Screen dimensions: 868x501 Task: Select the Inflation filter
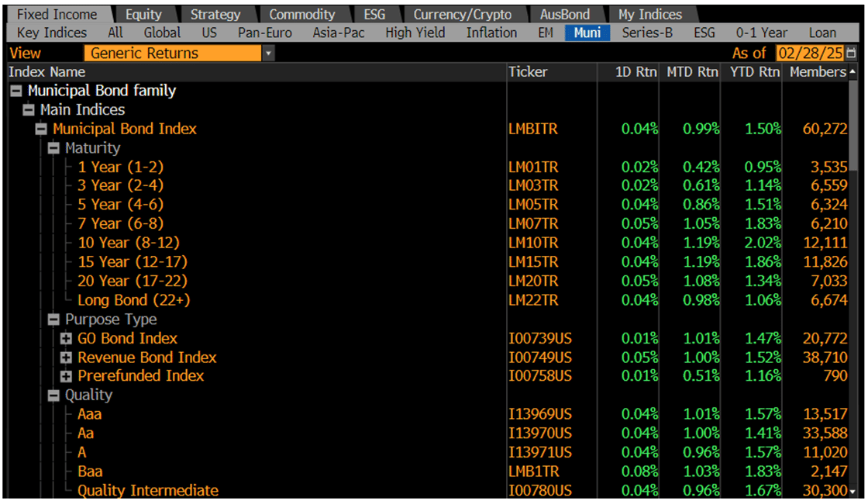491,33
